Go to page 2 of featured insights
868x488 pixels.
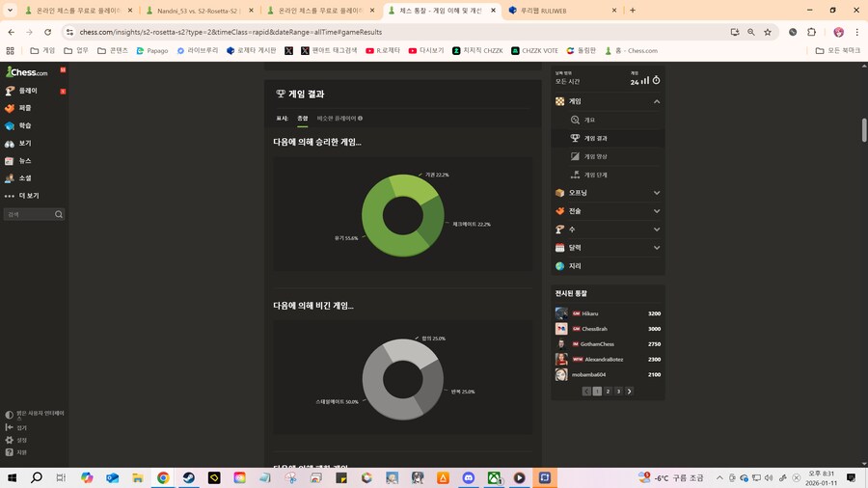click(608, 392)
